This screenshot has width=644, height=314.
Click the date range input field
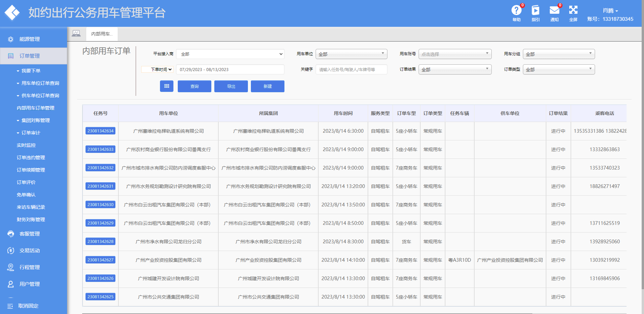click(230, 69)
